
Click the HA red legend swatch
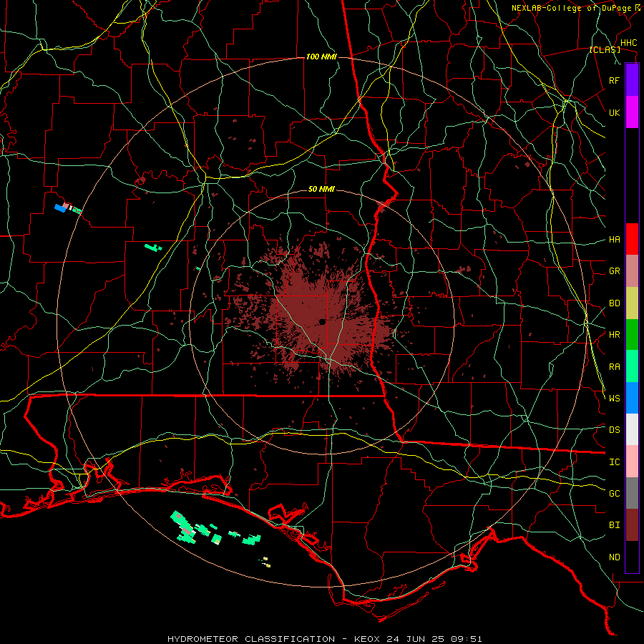(632, 239)
